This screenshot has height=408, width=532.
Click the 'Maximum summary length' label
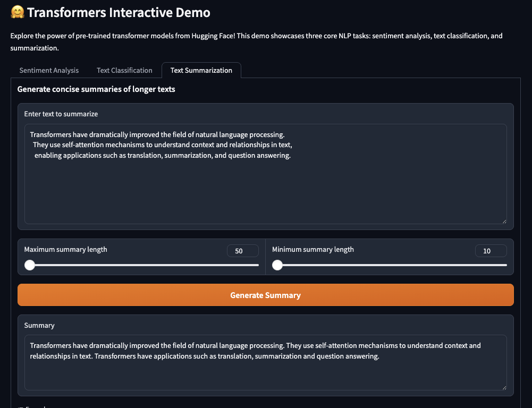pyautogui.click(x=65, y=249)
